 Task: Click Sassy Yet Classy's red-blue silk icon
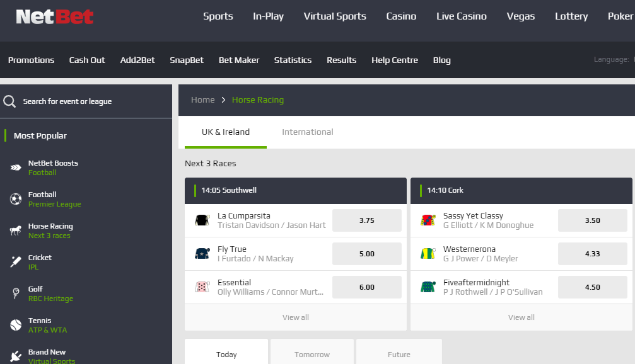(x=428, y=220)
